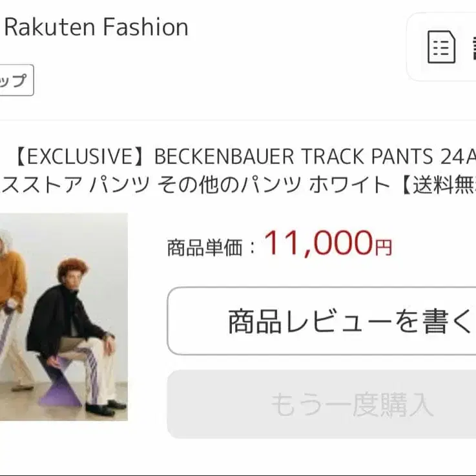Open the order details document icon

(441, 47)
